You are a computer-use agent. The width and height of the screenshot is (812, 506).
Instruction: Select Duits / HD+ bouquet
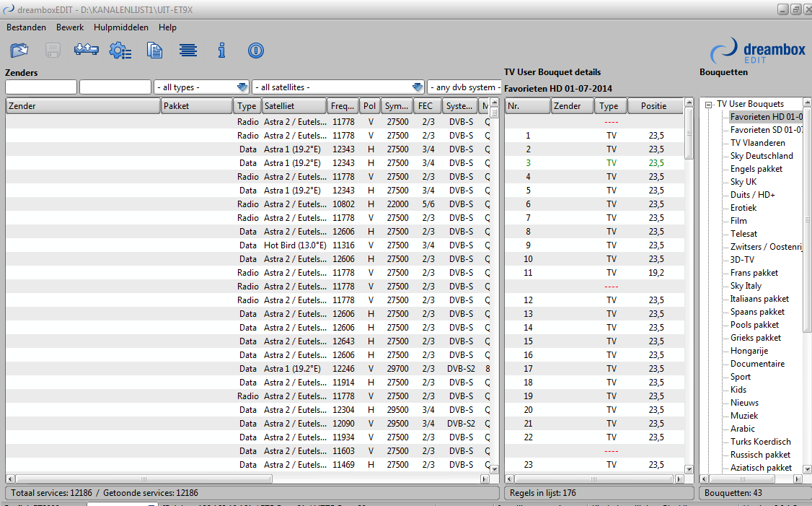pyautogui.click(x=752, y=195)
